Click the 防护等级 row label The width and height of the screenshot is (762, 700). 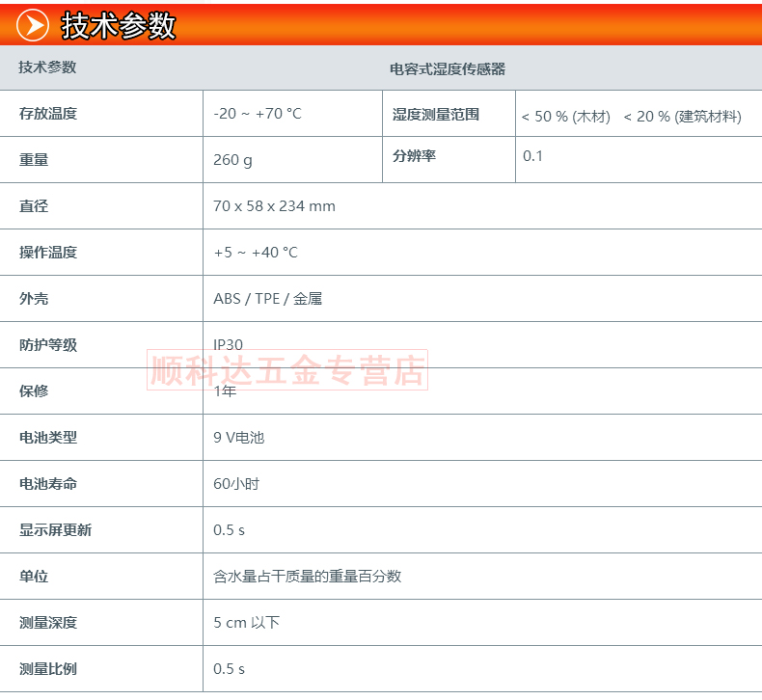48,345
